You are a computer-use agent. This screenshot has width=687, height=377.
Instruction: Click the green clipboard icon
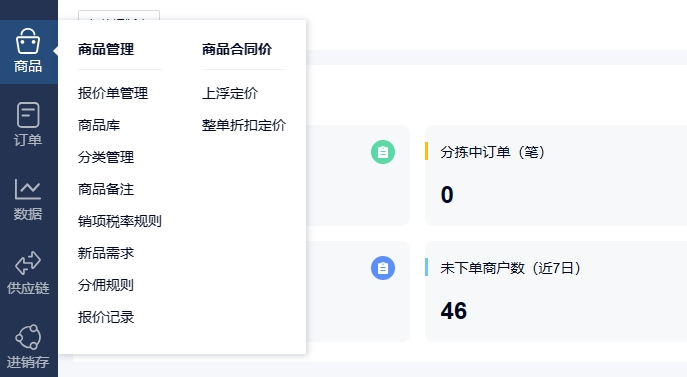383,152
